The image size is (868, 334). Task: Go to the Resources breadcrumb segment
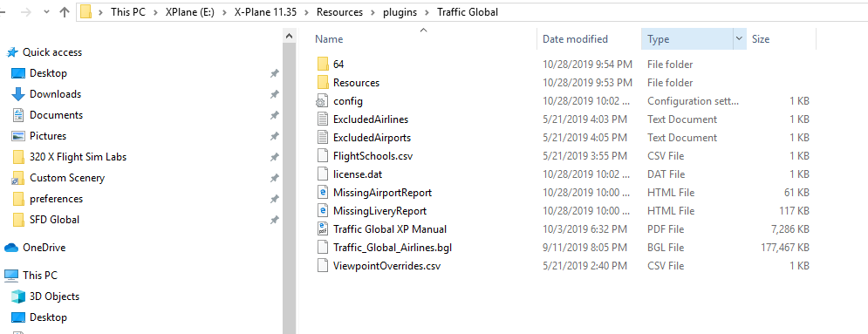[340, 12]
